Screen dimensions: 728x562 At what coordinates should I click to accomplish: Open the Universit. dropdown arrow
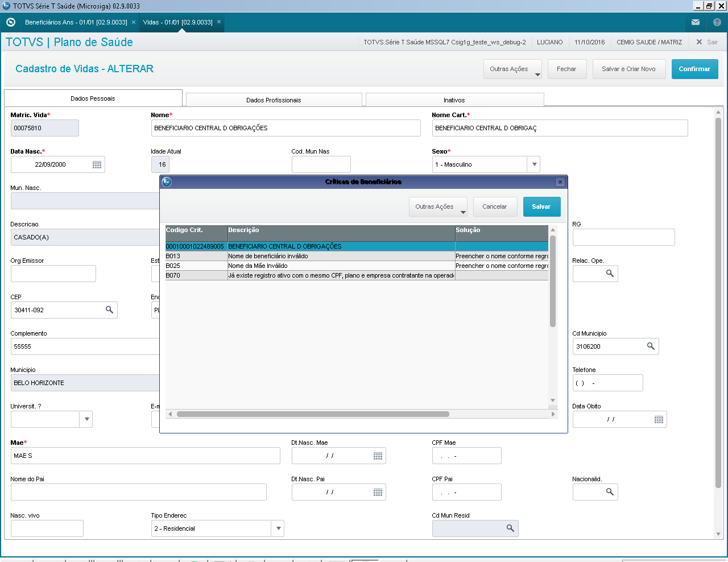(x=86, y=419)
